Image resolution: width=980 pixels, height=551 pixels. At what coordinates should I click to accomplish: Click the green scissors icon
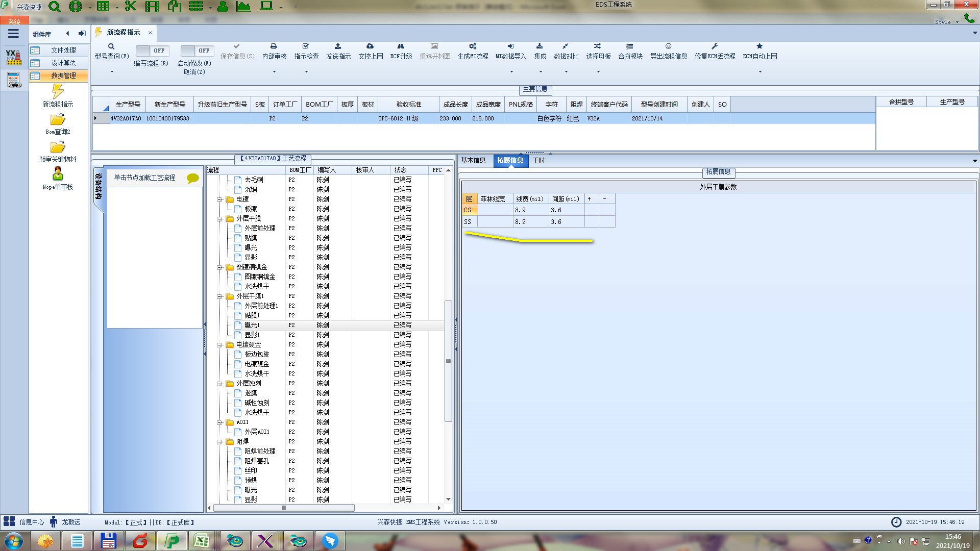point(131,6)
